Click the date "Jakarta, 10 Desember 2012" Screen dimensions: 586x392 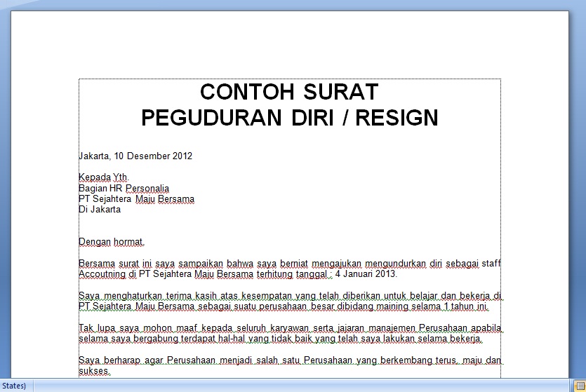pyautogui.click(x=135, y=156)
